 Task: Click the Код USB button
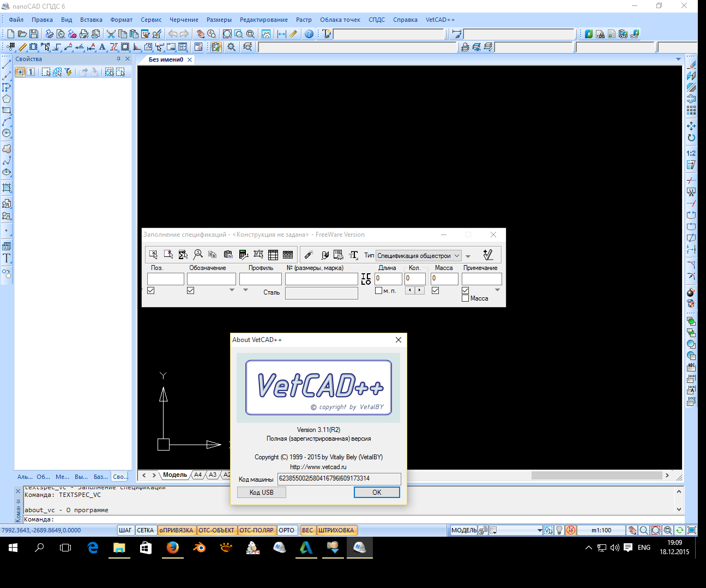point(262,493)
